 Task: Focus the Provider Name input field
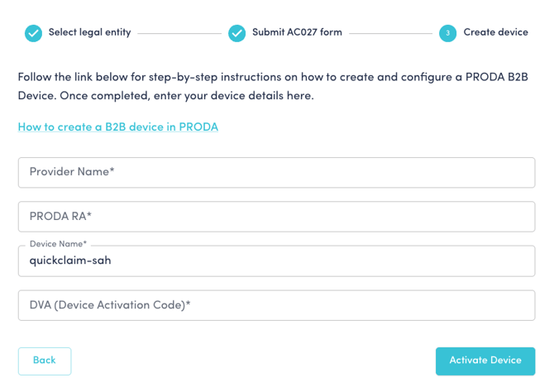point(276,172)
